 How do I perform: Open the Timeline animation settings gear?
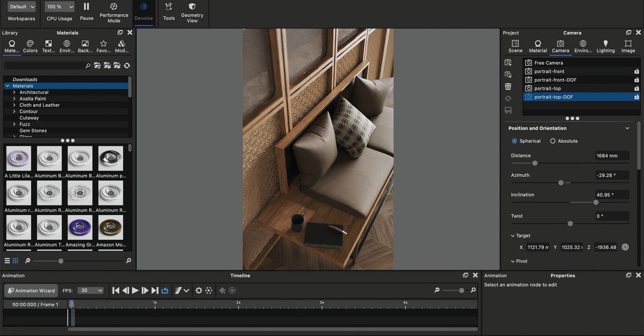tap(199, 290)
